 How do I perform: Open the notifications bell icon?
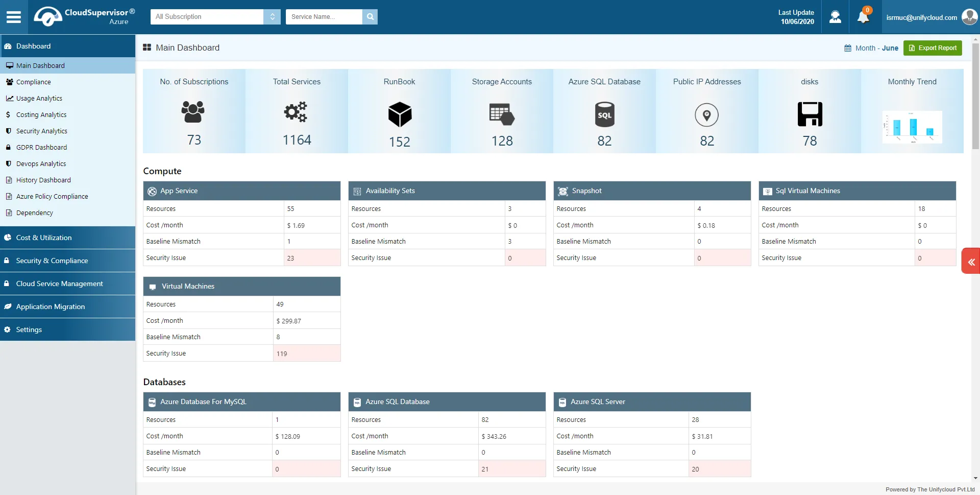[863, 17]
